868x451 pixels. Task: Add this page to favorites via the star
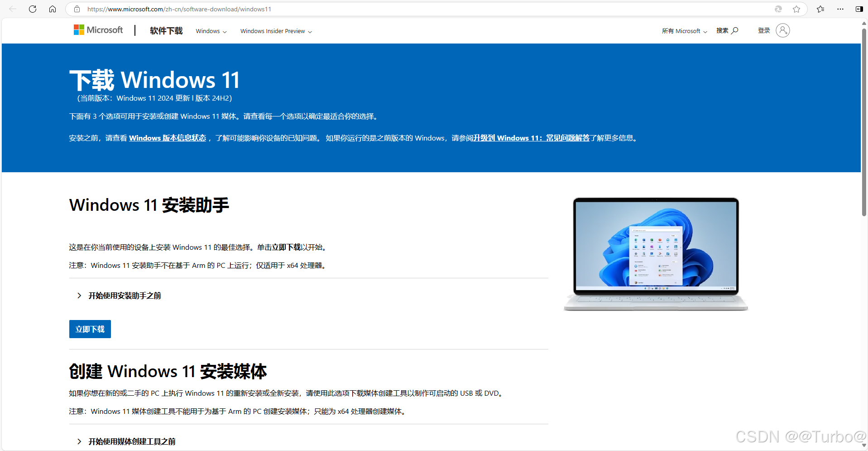point(796,9)
